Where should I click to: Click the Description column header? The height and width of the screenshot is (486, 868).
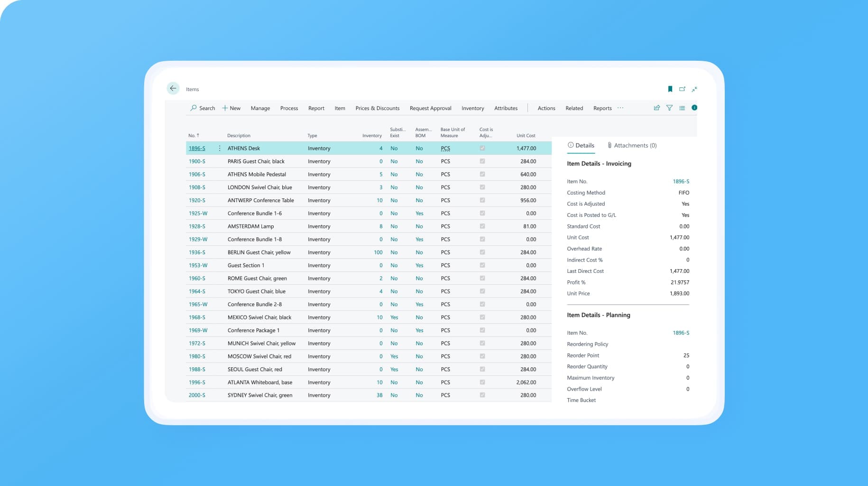point(239,136)
